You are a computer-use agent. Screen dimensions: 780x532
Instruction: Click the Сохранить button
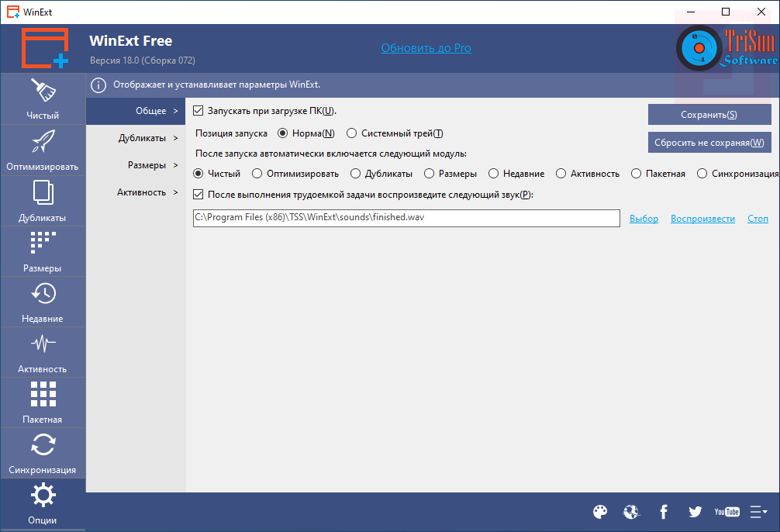[x=709, y=115]
